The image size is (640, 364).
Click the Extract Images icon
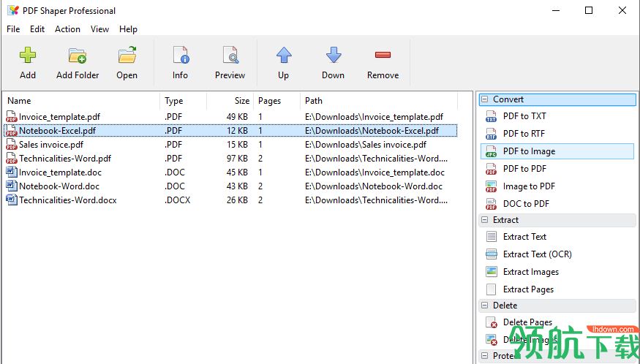tap(492, 271)
